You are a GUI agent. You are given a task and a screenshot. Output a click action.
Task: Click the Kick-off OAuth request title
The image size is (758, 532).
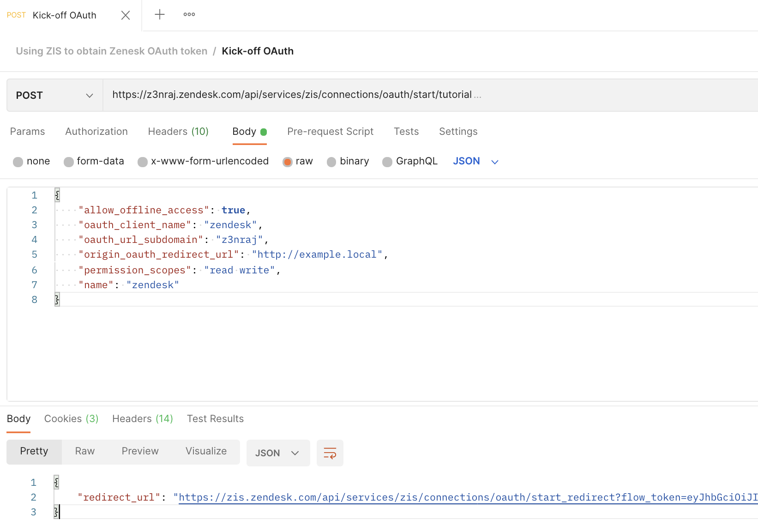click(x=258, y=51)
